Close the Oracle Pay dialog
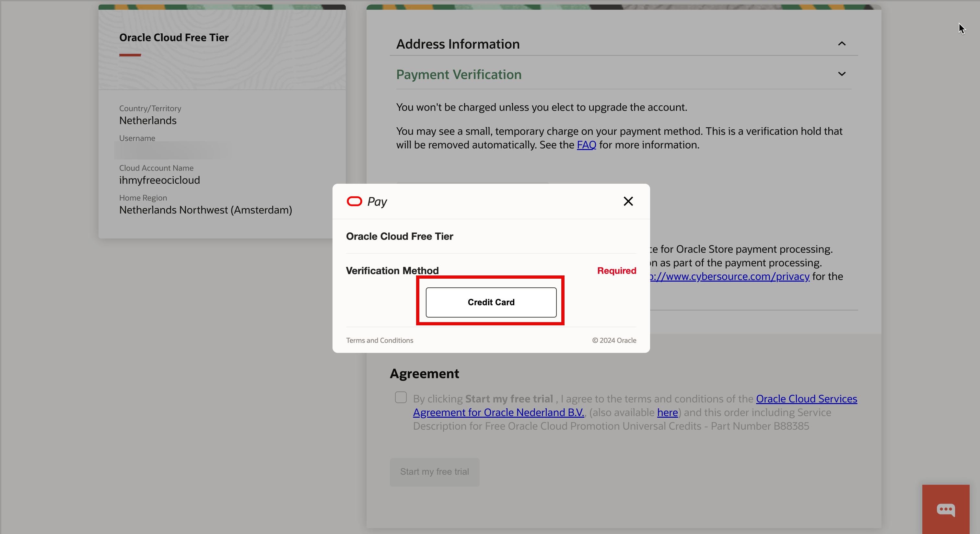Screen dimensions: 980x534 click(x=628, y=201)
